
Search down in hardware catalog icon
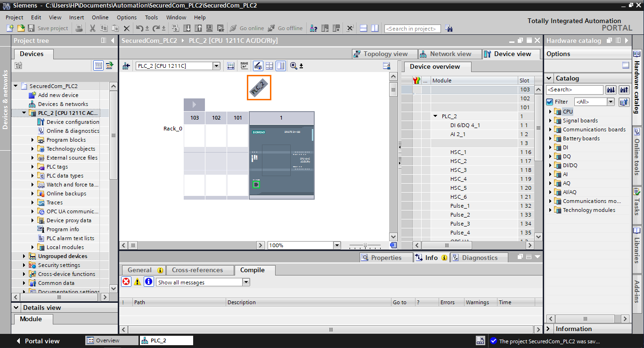click(x=611, y=89)
